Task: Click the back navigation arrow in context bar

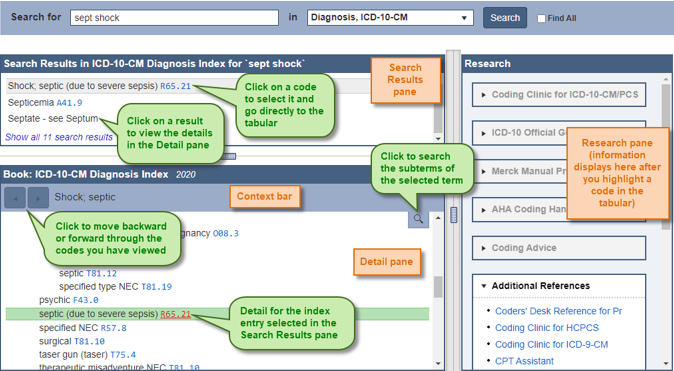Action: (15, 198)
